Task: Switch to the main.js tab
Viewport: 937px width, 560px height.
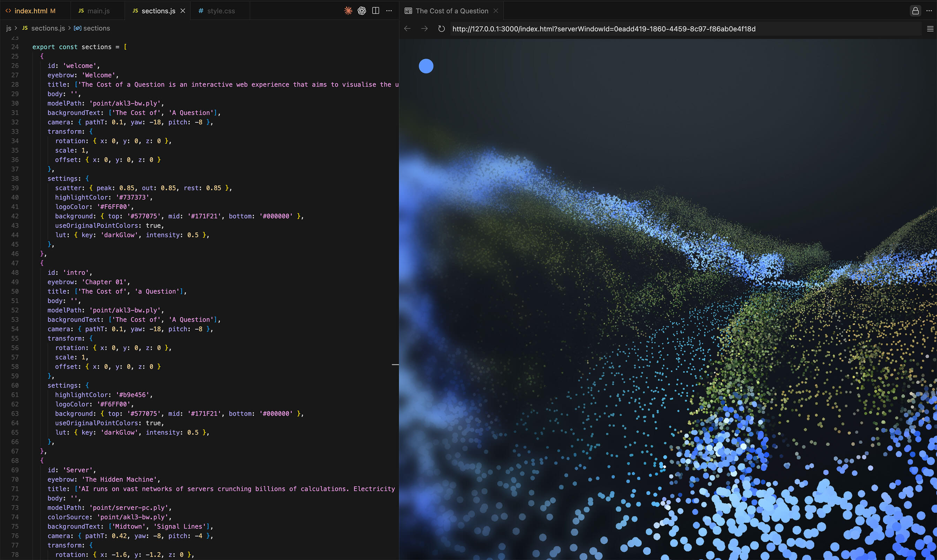Action: point(98,11)
